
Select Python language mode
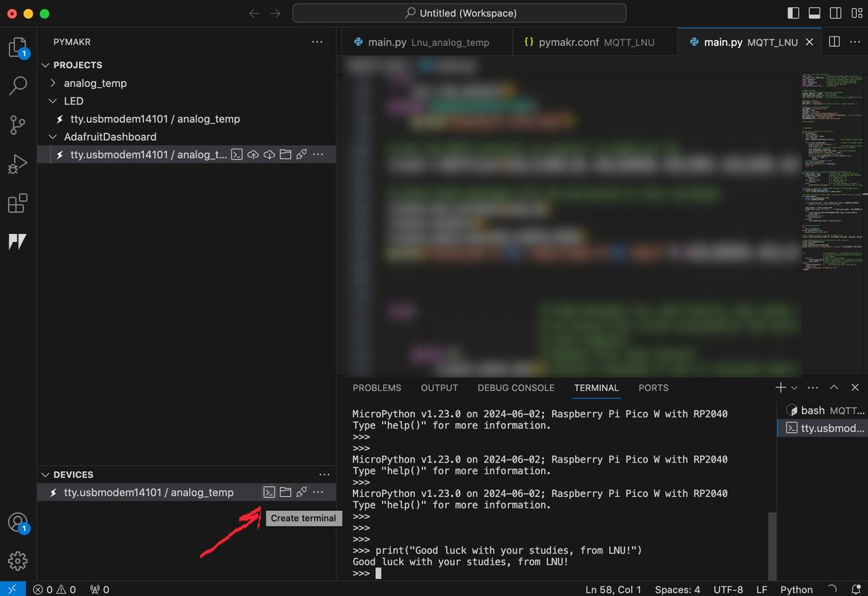[796, 589]
